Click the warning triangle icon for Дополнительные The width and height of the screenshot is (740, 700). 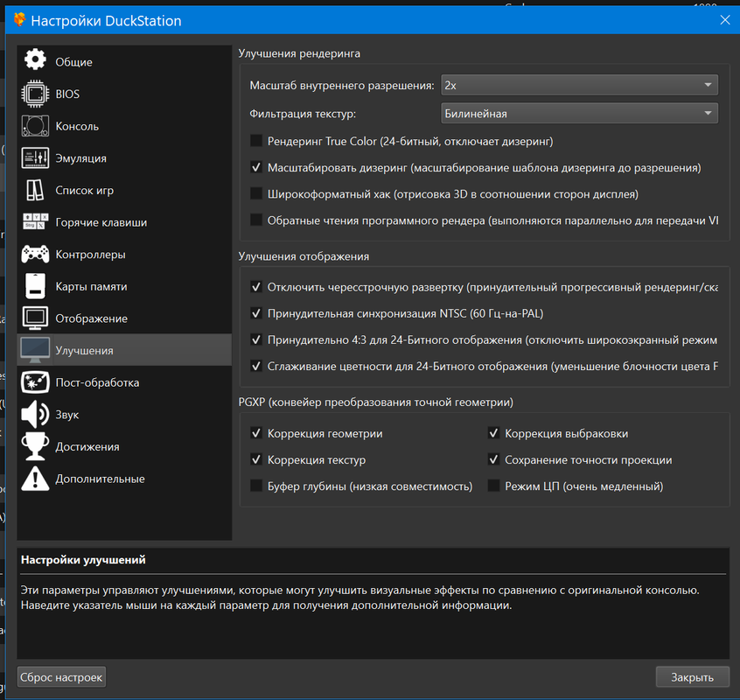pyautogui.click(x=35, y=479)
